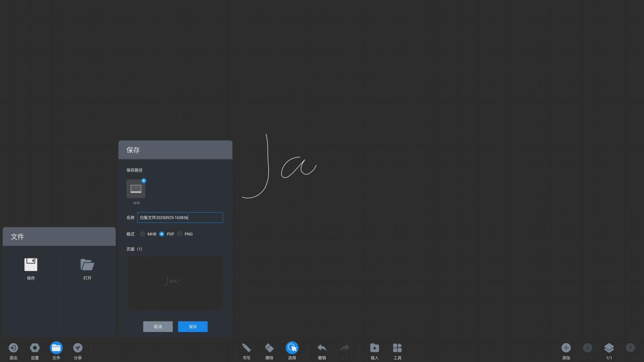
Task: Select the 书写 pen tool
Action: [x=247, y=348]
